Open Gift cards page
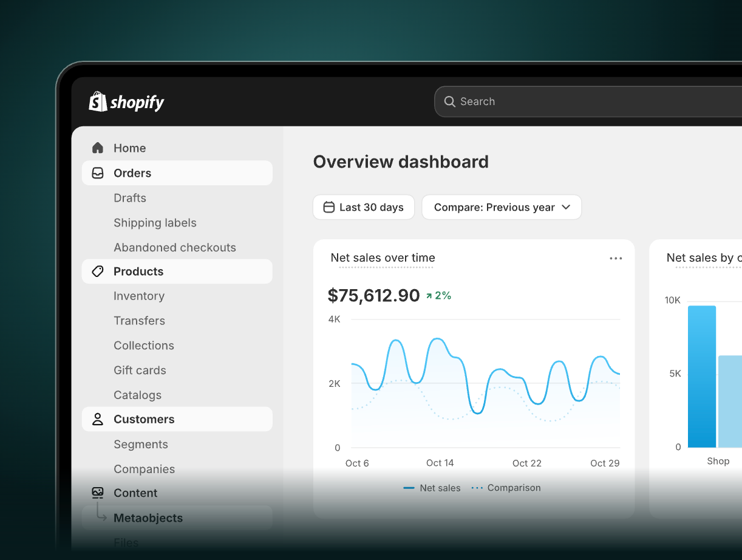 140,370
